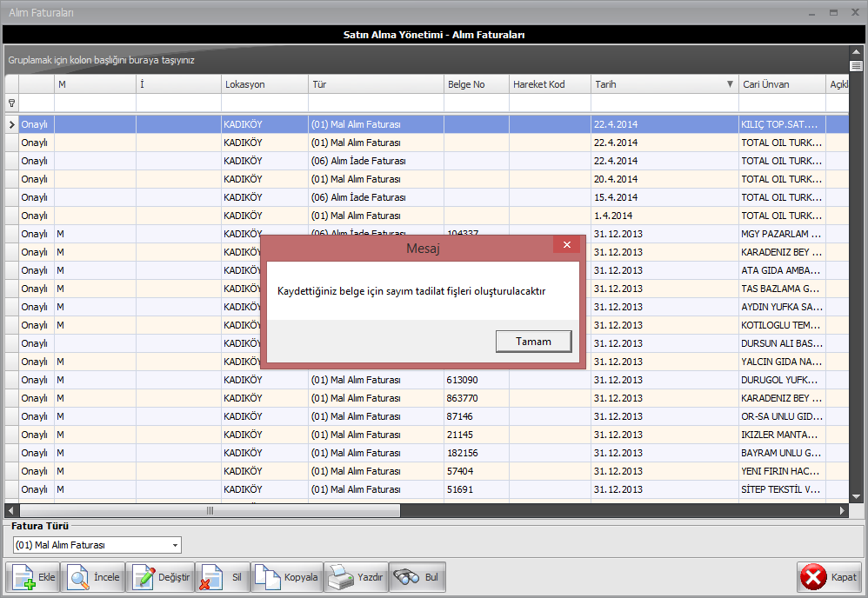Image resolution: width=868 pixels, height=598 pixels.
Task: Click the Tür column header
Action: pyautogui.click(x=376, y=84)
